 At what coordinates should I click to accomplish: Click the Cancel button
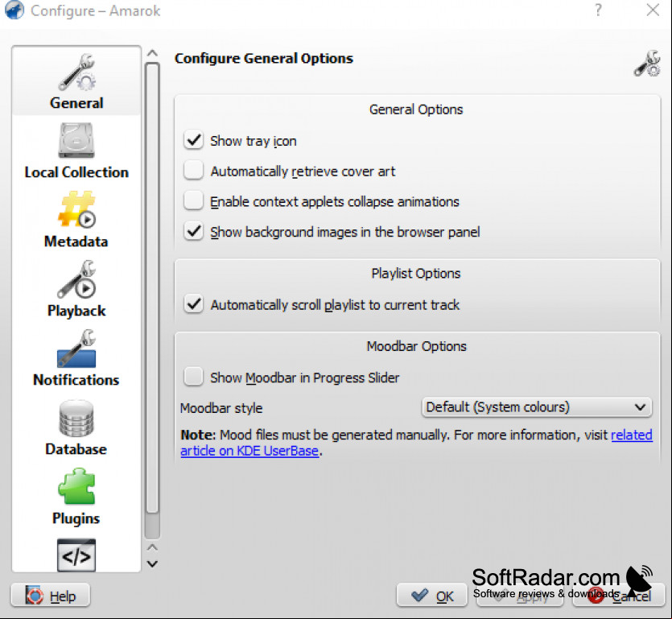(619, 596)
